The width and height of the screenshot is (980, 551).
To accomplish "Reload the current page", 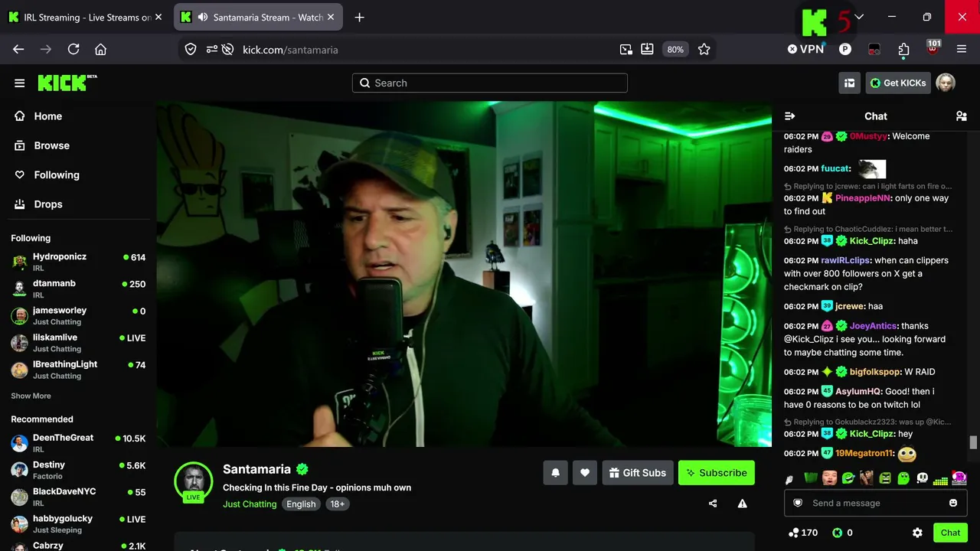I will coord(73,50).
